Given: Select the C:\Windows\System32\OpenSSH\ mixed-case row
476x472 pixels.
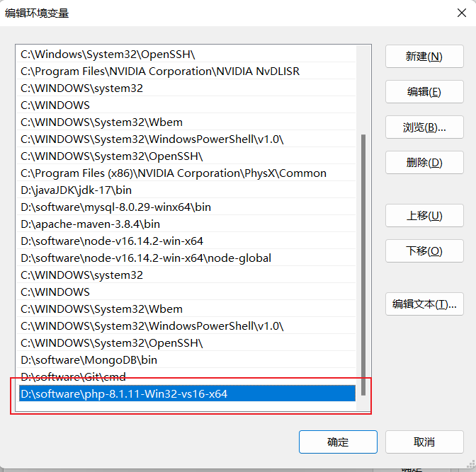Looking at the screenshot, I should 186,54.
